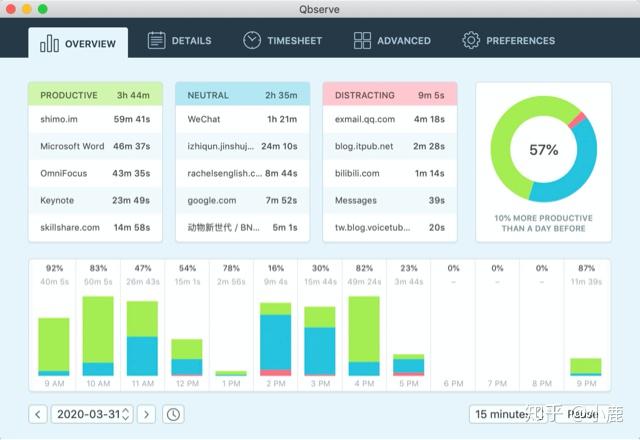Screen dimensions: 640x440
Task: Click the 9 AM activity bar
Action: (54, 347)
